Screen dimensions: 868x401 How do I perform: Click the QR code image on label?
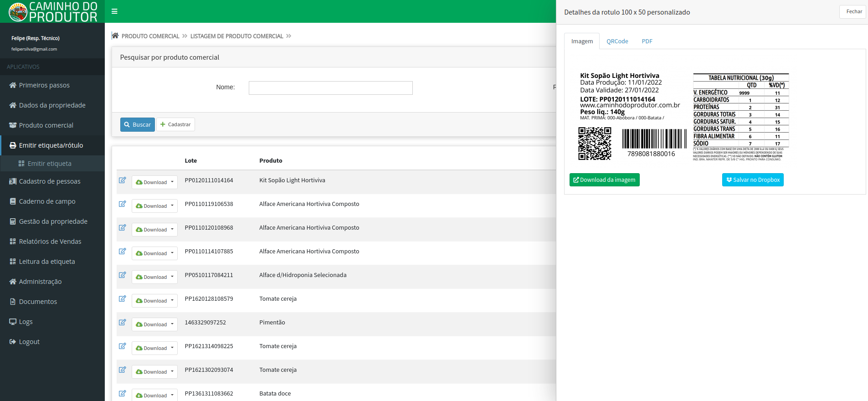(595, 144)
